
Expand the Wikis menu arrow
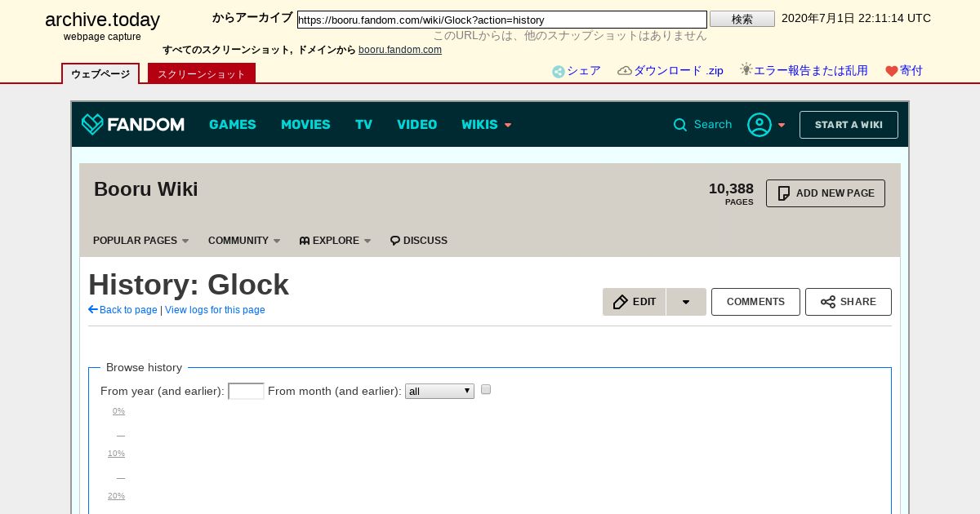point(508,125)
